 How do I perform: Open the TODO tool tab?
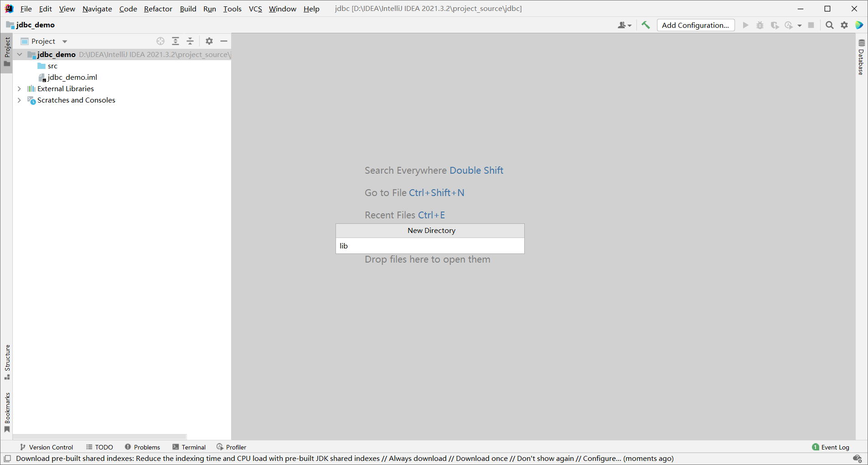point(100,447)
